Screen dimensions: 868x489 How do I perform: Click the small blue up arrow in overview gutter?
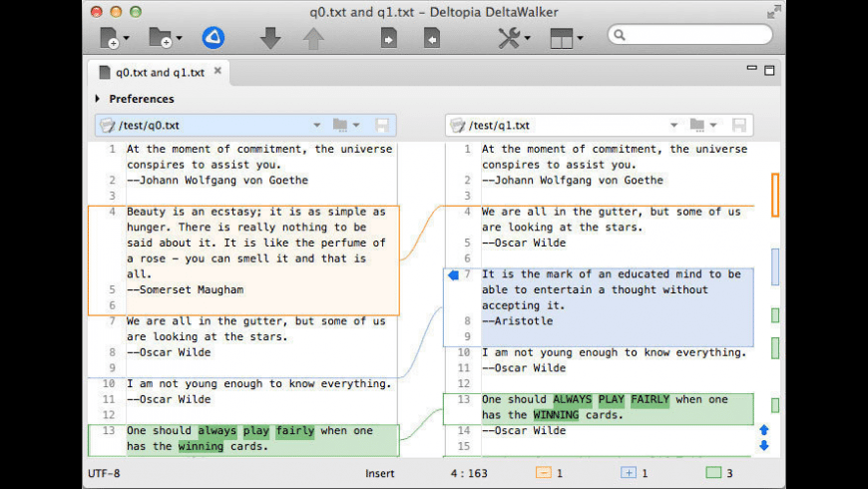(764, 430)
